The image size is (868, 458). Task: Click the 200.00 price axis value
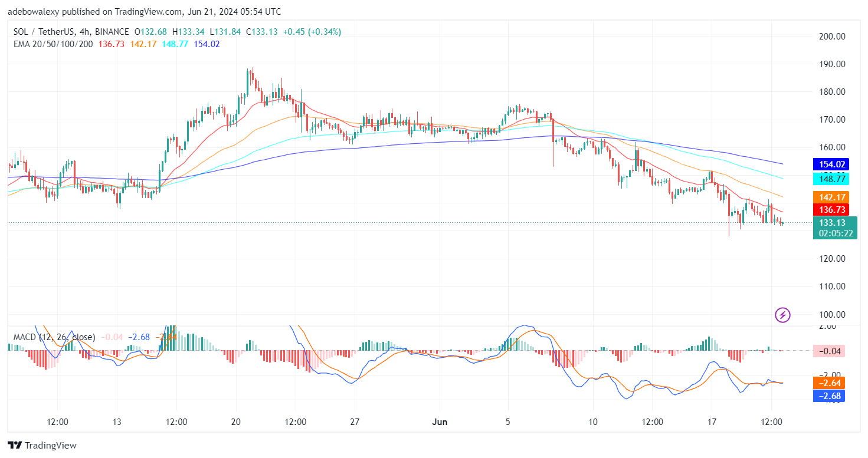833,37
